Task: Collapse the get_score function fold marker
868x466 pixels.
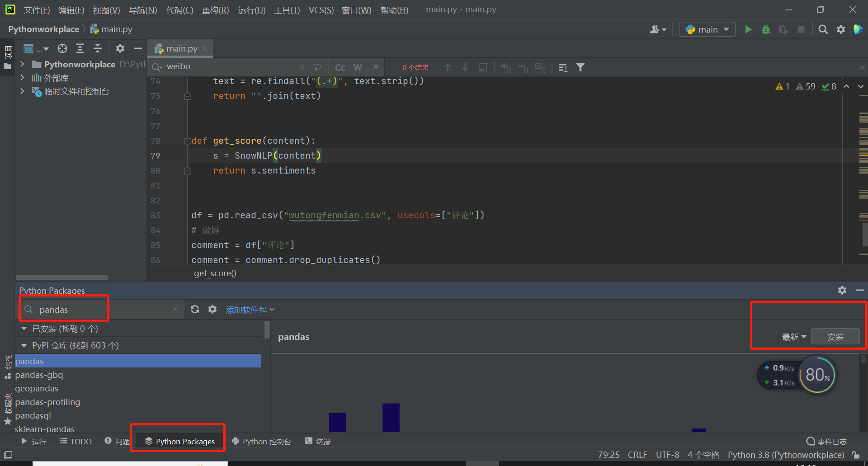Action: click(x=187, y=141)
